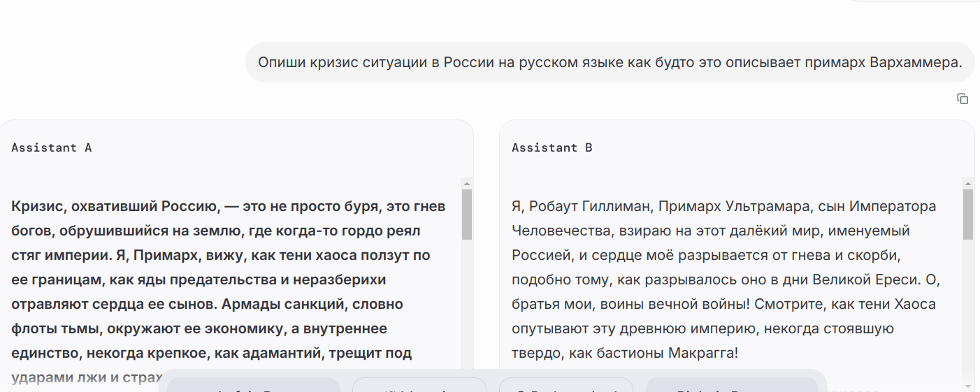Click the scrollbar thumb in Assistant A's response

(x=467, y=214)
